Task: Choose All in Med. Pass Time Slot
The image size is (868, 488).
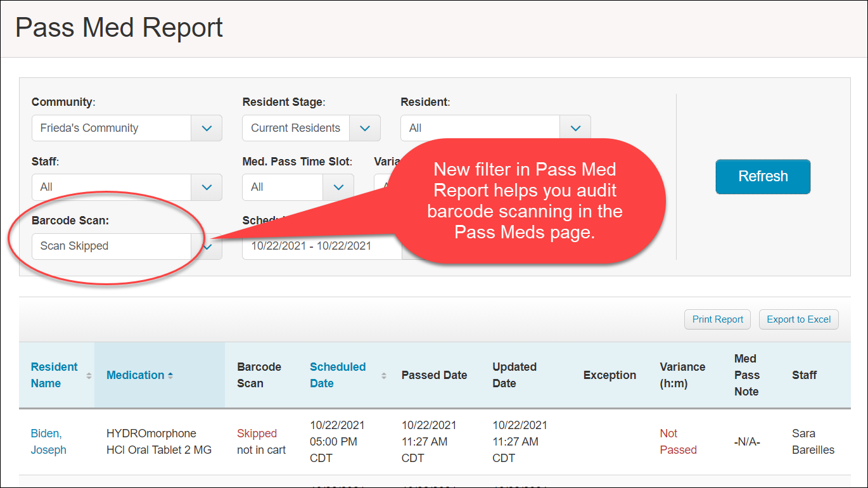Action: (282, 187)
